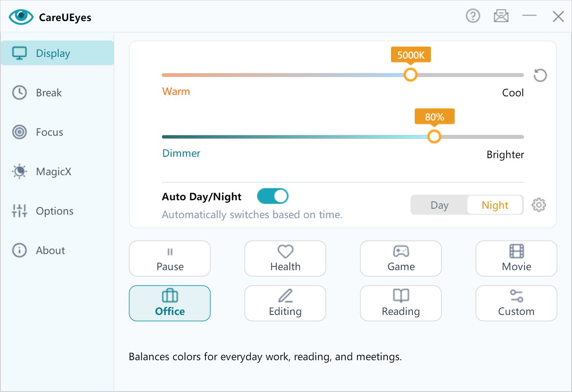572x392 pixels.
Task: Open the Custom preset
Action: click(x=516, y=303)
